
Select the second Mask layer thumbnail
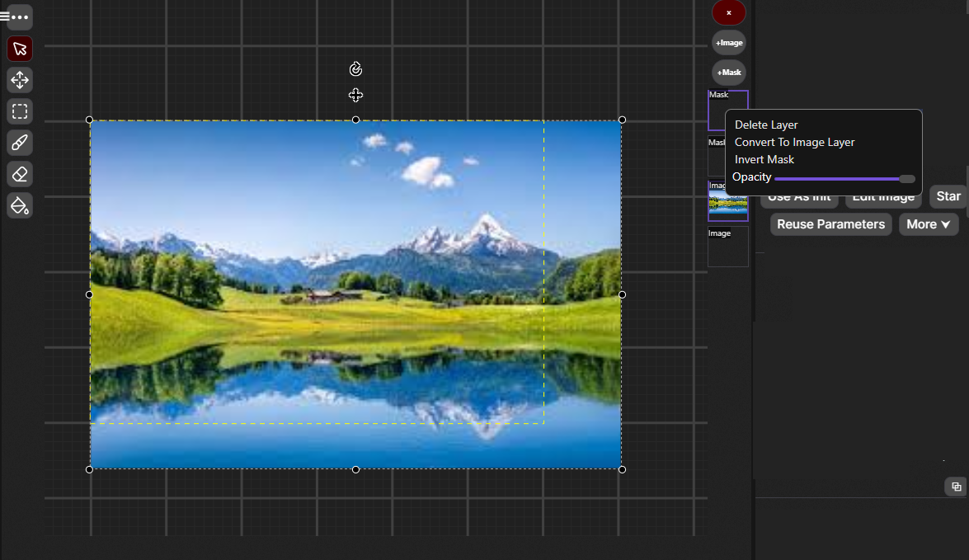pos(717,157)
